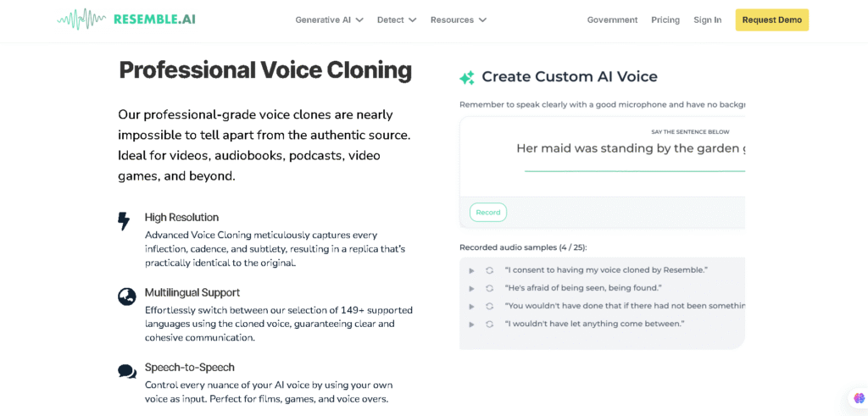Open the Resources dropdown menu

click(x=458, y=19)
